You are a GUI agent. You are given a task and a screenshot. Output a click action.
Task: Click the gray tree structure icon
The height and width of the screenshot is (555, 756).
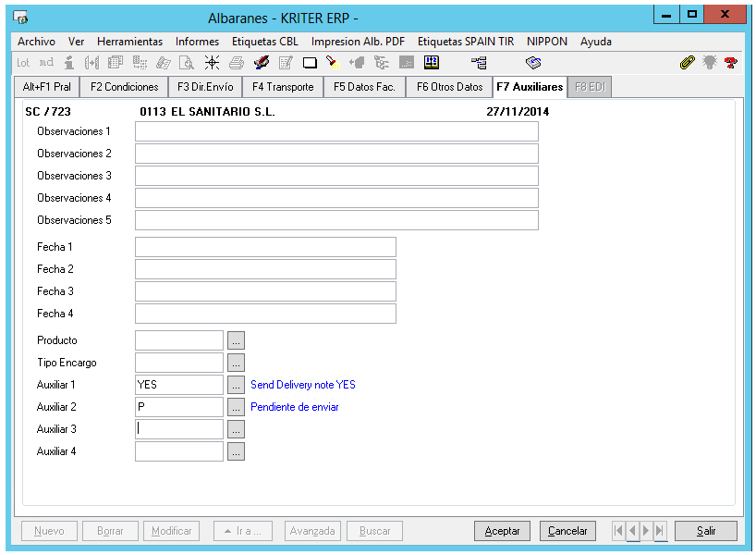[382, 63]
